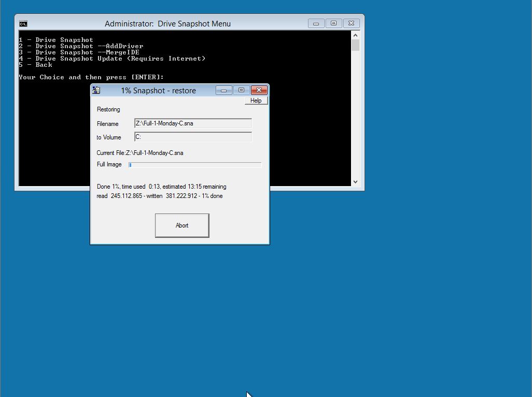Click the console scrollbar thumb
Screen dimensions: 532x397
[355, 45]
